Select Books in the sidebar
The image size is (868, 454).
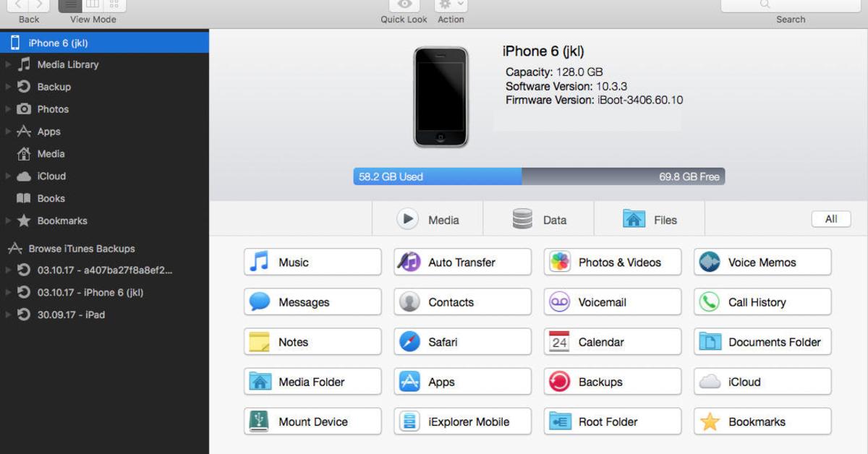(51, 199)
